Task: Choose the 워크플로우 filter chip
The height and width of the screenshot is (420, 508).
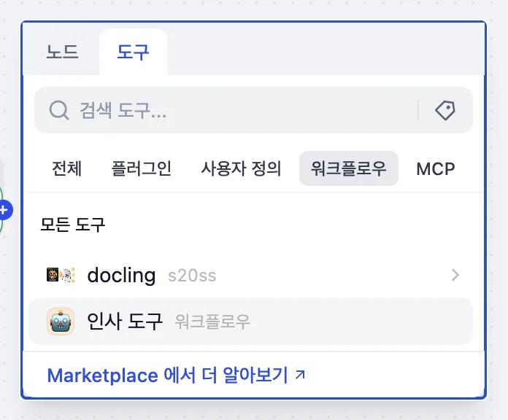Action: coord(349,169)
